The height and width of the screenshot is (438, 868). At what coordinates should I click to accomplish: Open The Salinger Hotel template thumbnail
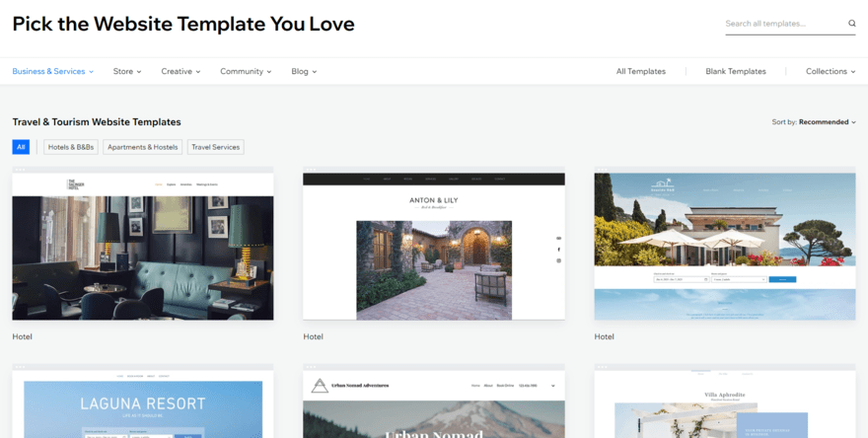pyautogui.click(x=143, y=243)
